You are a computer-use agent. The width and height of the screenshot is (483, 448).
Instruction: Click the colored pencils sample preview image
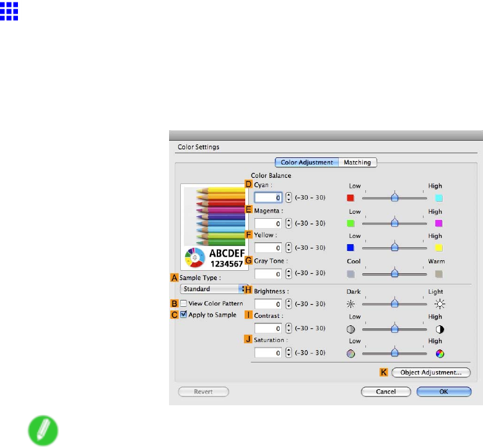pos(214,227)
